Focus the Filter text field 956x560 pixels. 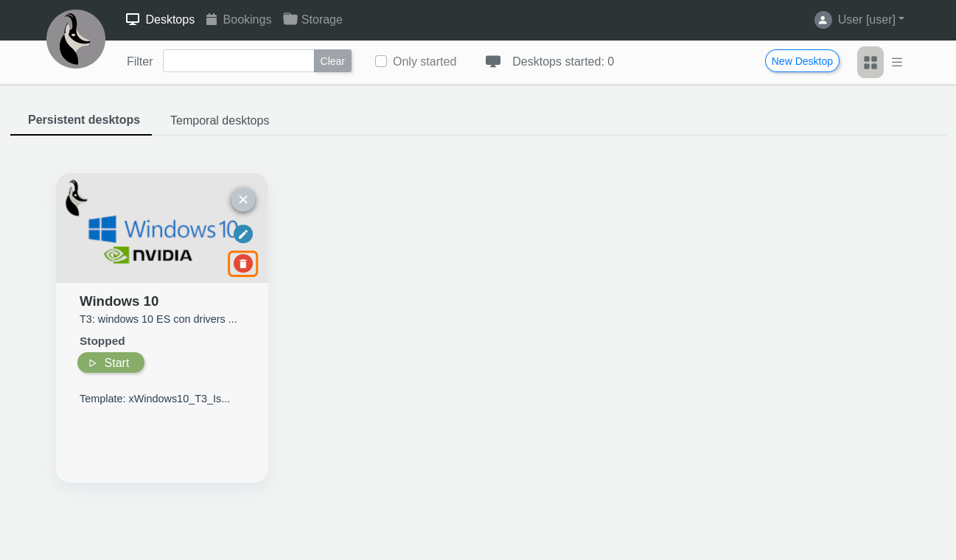pos(238,61)
